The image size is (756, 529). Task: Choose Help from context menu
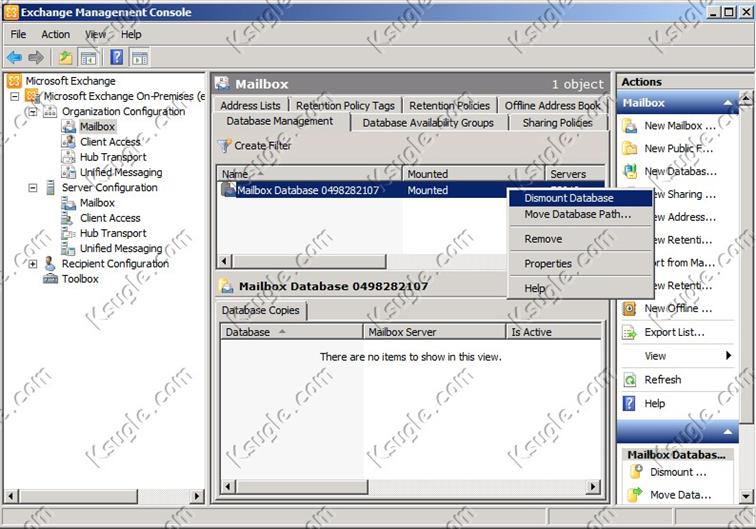[580, 288]
